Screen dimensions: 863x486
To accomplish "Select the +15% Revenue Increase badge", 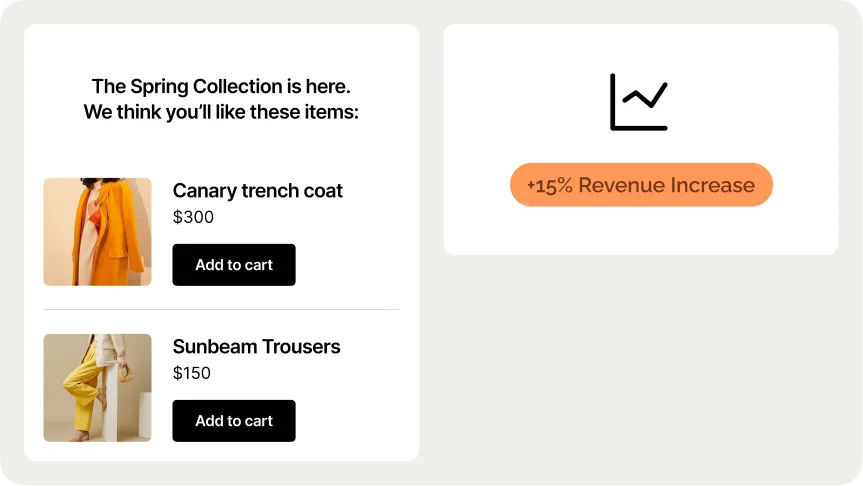I will point(641,185).
